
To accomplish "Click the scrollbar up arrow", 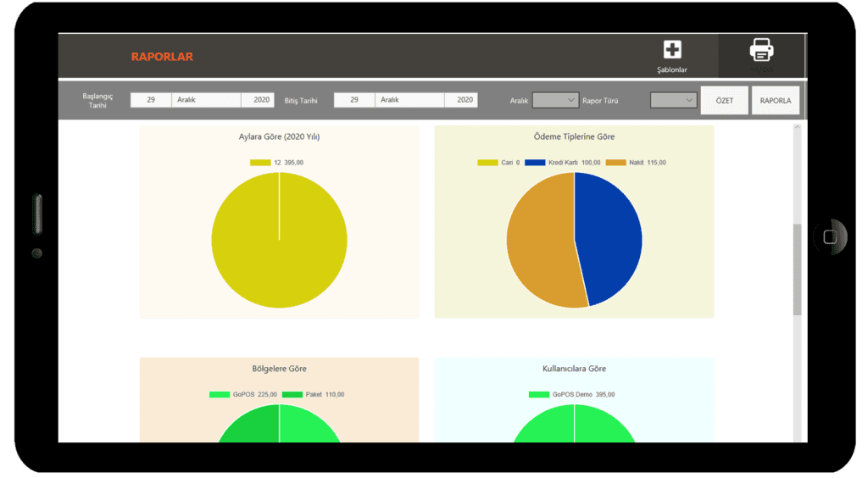I will click(x=797, y=127).
